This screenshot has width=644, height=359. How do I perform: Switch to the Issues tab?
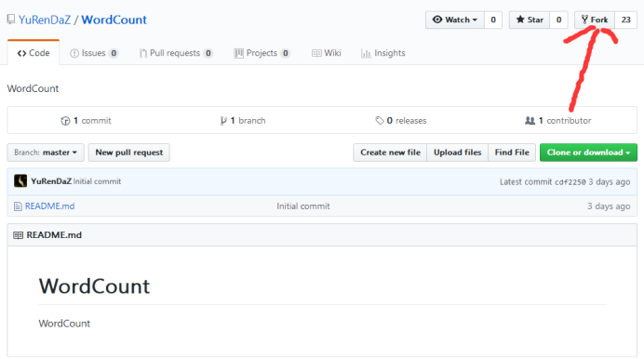coord(94,53)
